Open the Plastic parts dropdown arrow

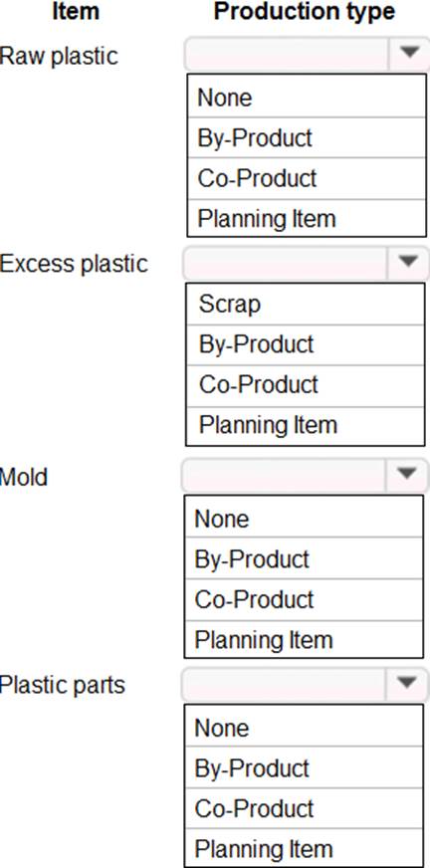point(407,684)
